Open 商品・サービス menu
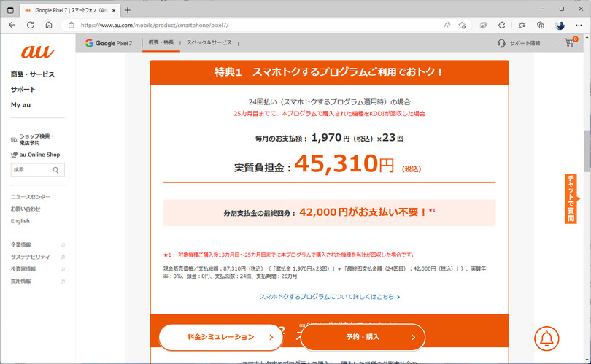This screenshot has width=591, height=364. tap(32, 74)
